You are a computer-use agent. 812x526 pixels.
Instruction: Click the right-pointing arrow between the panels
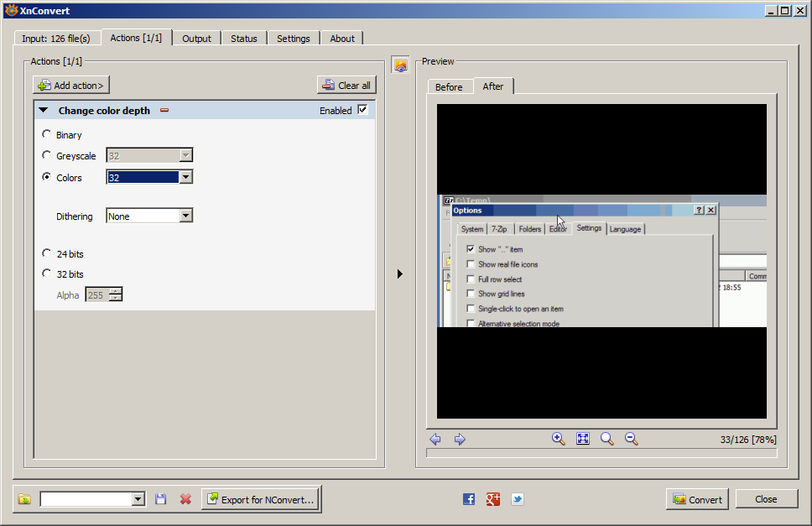click(400, 273)
